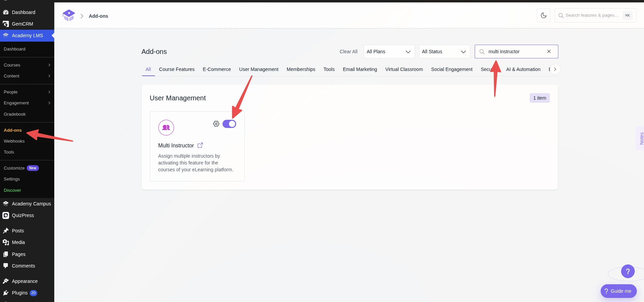The image size is (644, 302).
Task: Go to Posts in the sidebar
Action: pos(27,231)
